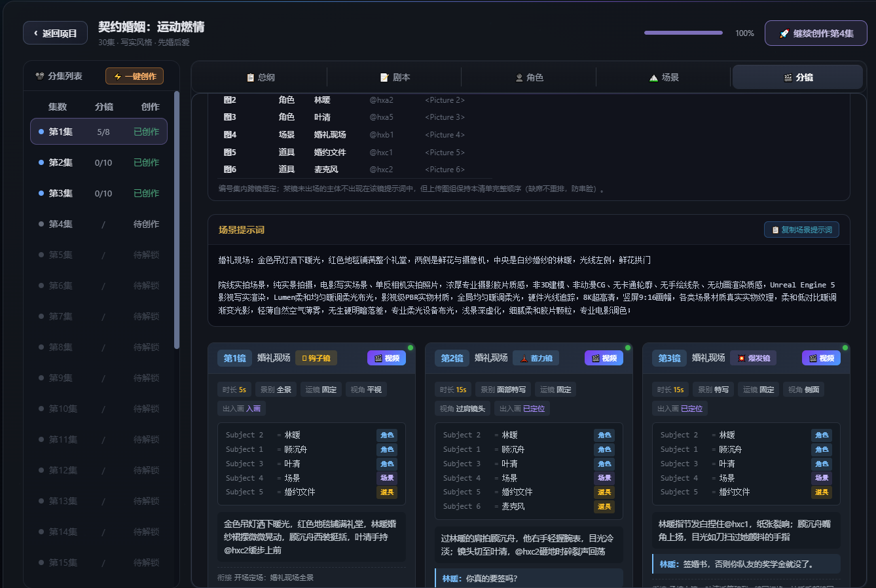The image size is (876, 588).
Task: Click 视角 过肩镜头 tag in 第2镜
Action: point(462,409)
